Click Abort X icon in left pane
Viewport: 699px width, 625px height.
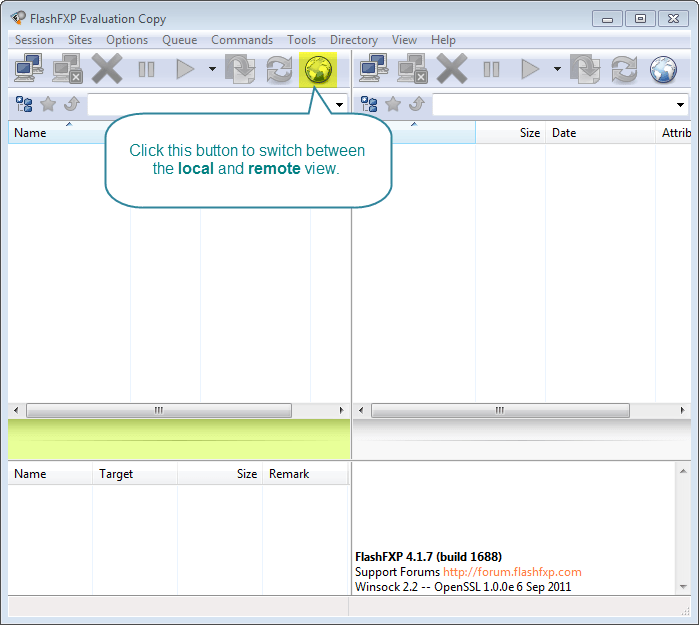coord(107,69)
